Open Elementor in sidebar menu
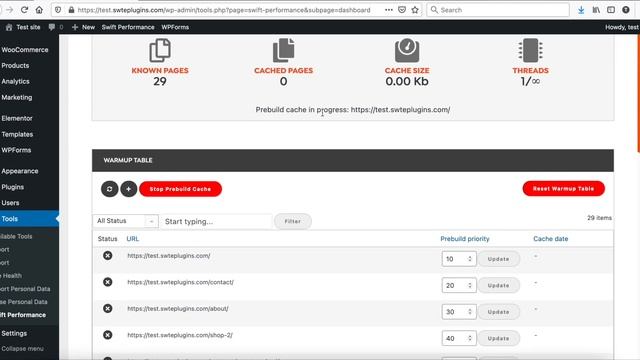This screenshot has height=360, width=640. (17, 118)
